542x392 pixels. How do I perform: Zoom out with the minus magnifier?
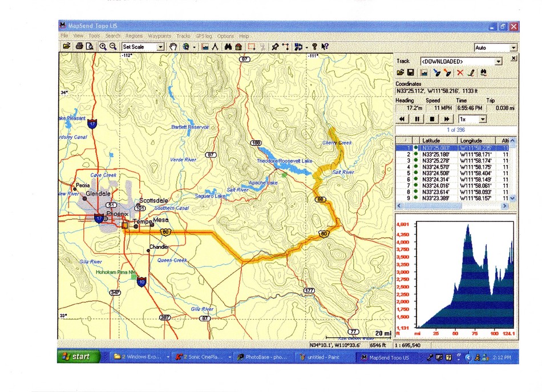point(113,46)
